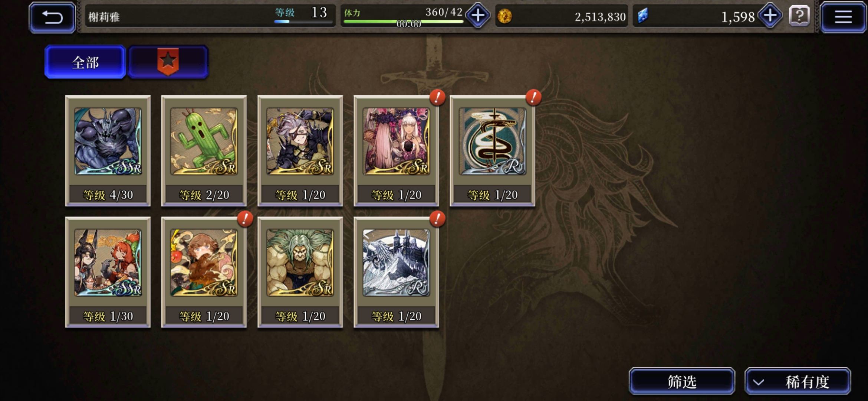Tap the gold coin currency icon
The width and height of the screenshot is (868, 401).
tap(504, 16)
